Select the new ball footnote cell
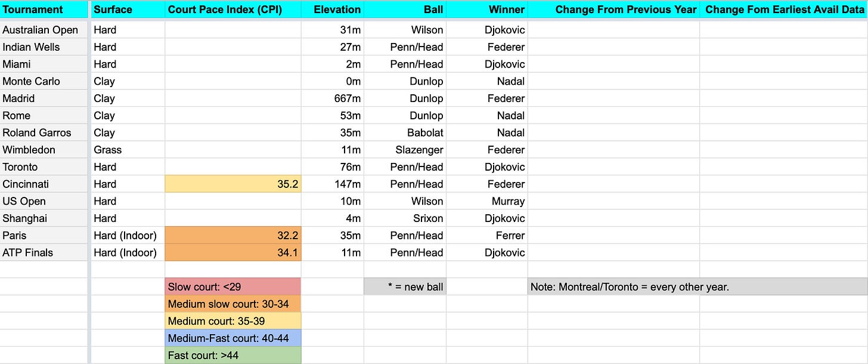The width and height of the screenshot is (868, 364). 405,286
